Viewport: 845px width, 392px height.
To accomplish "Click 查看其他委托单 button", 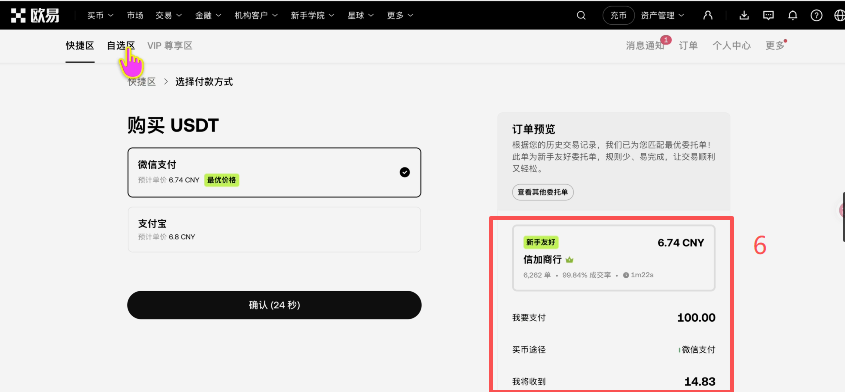I will [543, 192].
